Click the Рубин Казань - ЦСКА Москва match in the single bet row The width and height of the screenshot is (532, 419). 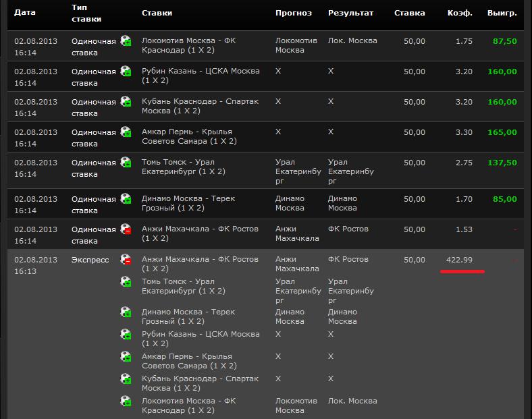(x=201, y=76)
